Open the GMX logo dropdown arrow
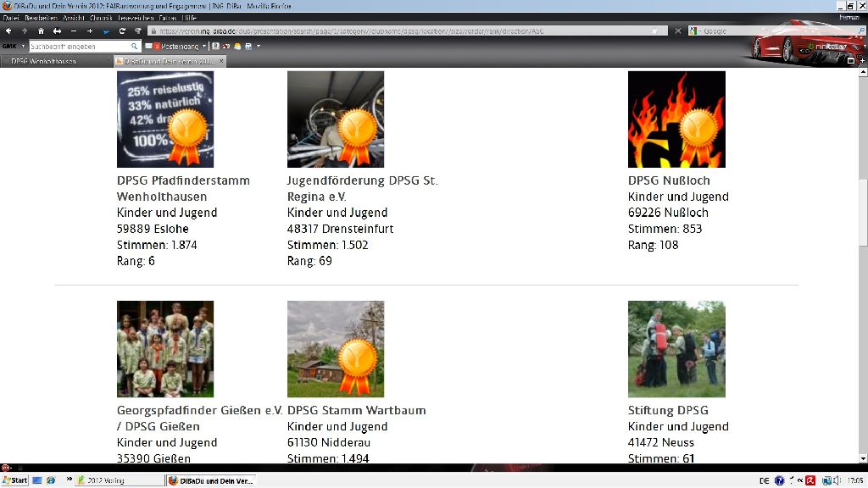The height and width of the screenshot is (488, 868). (x=23, y=47)
